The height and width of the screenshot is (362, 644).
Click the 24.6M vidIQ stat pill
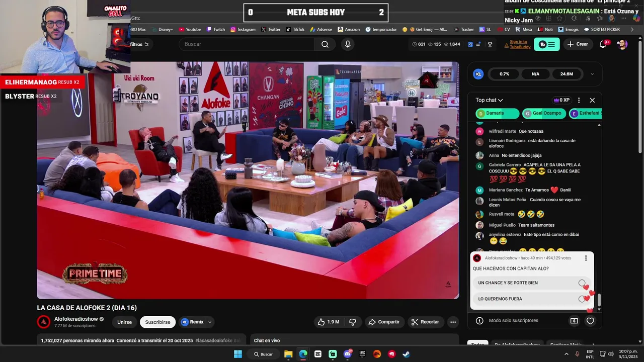click(x=567, y=74)
